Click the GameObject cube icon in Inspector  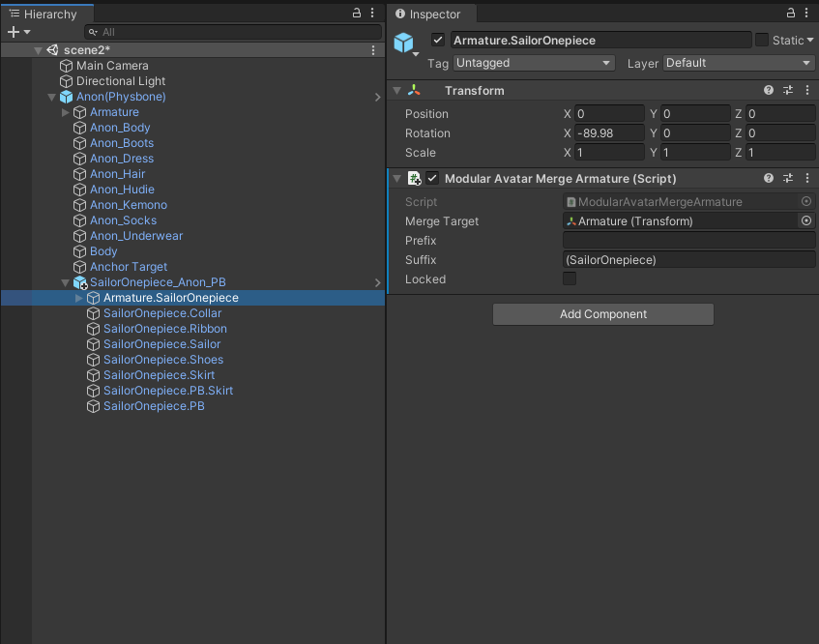(404, 43)
